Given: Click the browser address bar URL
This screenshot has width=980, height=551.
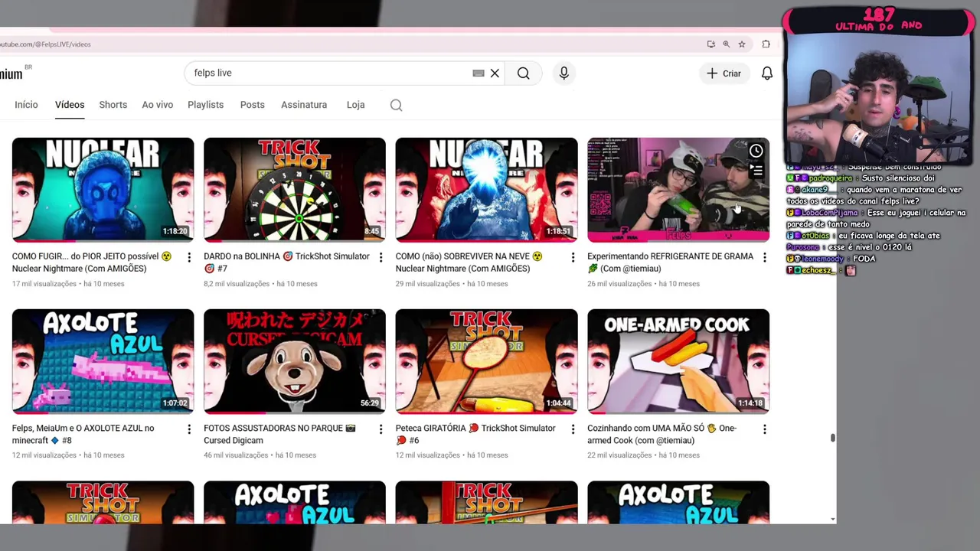Looking at the screenshot, I should [46, 44].
